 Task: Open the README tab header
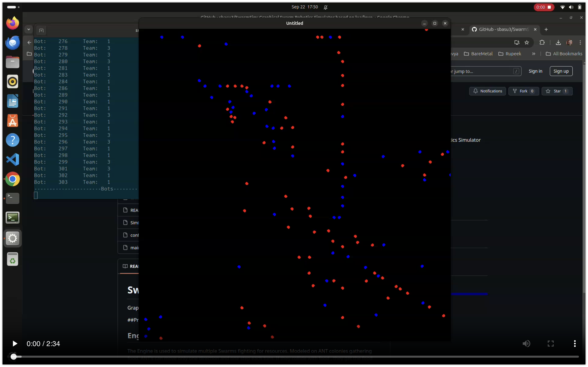point(130,266)
